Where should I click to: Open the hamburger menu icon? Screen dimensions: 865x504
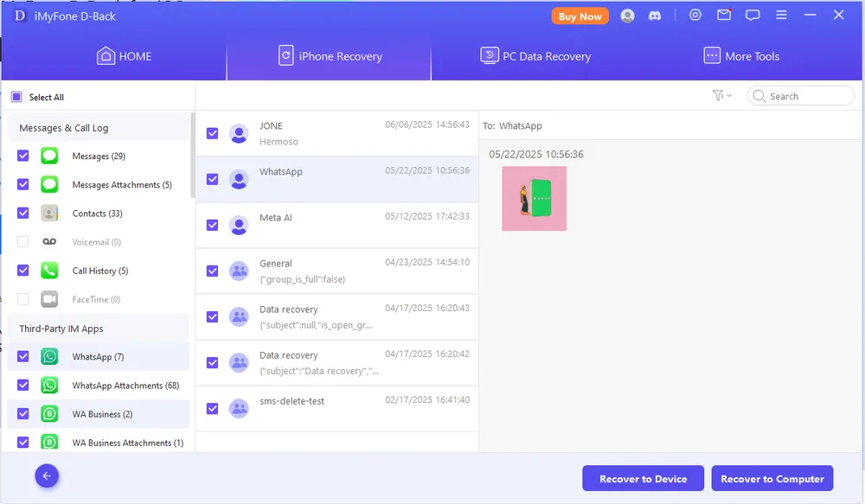pyautogui.click(x=781, y=15)
